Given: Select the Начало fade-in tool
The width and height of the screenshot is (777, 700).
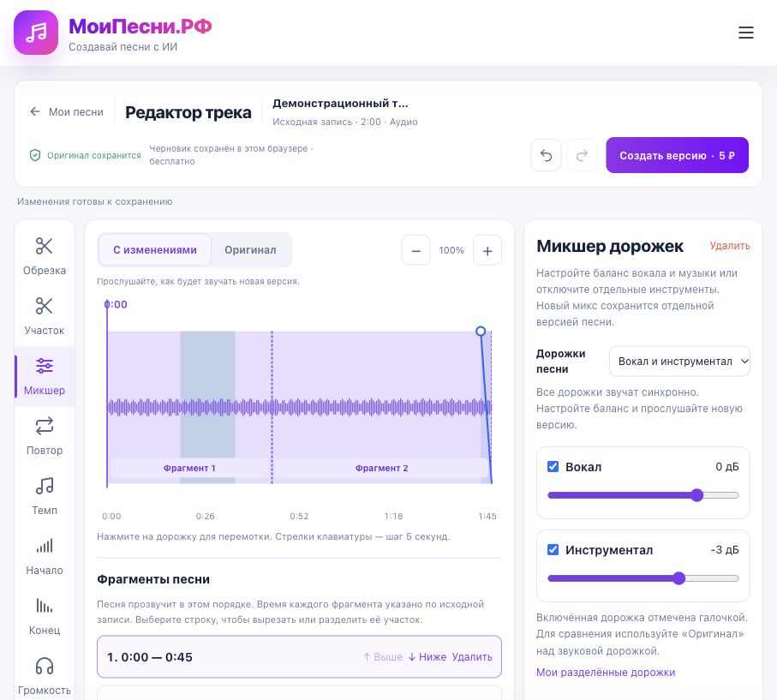Looking at the screenshot, I should 45,556.
